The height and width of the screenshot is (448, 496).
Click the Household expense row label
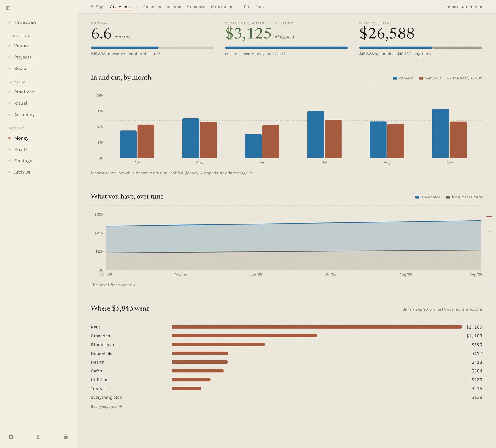102,353
